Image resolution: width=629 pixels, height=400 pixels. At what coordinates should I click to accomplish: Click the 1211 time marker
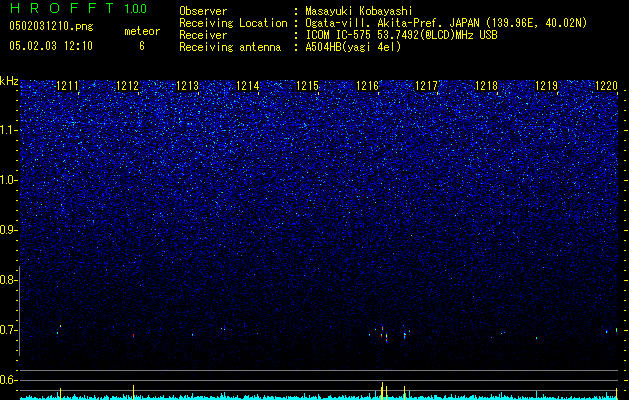(x=67, y=86)
